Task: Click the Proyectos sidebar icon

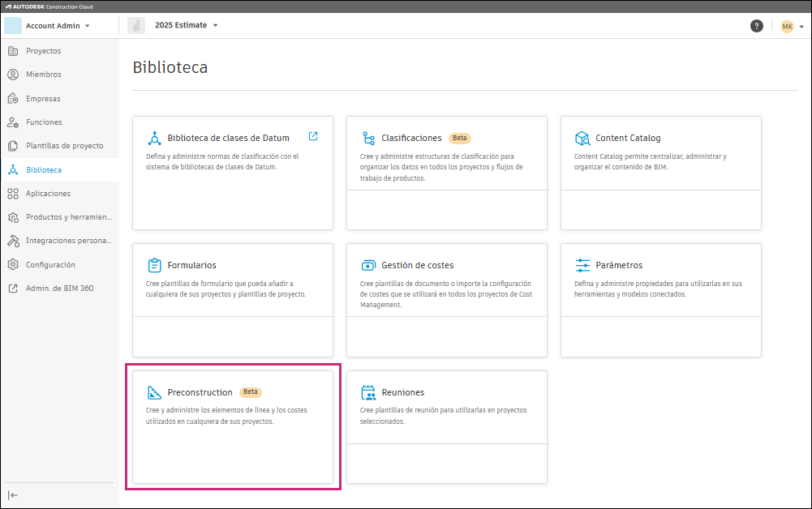Action: [x=13, y=51]
